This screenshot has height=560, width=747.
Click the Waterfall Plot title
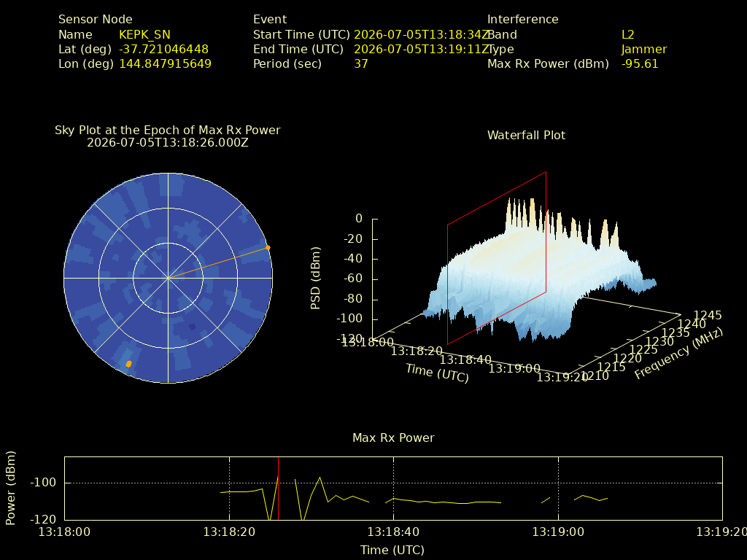(526, 135)
